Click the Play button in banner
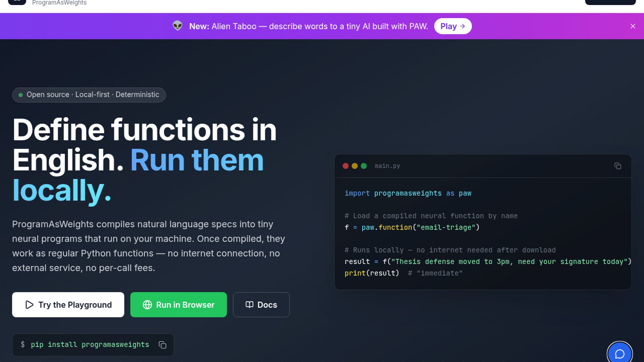 [x=452, y=26]
